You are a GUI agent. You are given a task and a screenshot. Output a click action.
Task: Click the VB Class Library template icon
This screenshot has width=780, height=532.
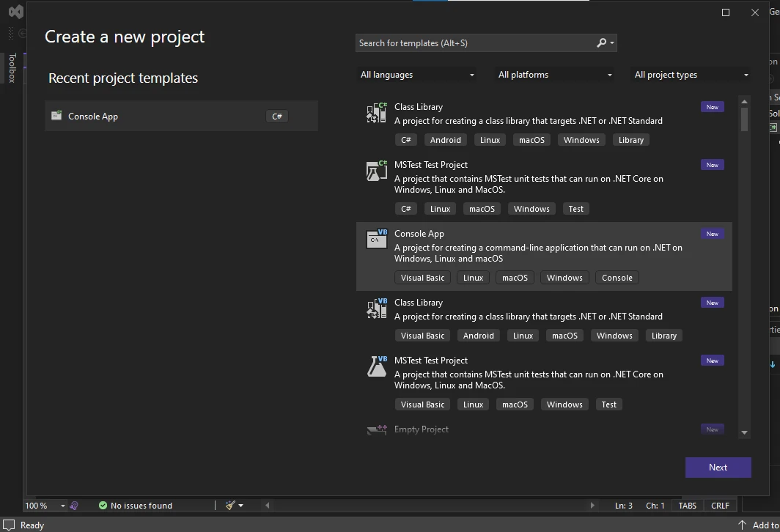(x=376, y=309)
